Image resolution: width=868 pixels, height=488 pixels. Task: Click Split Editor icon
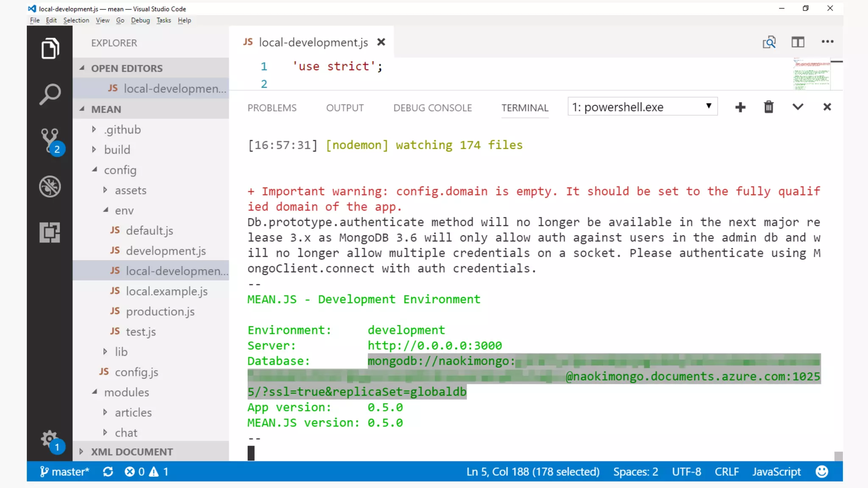click(798, 42)
